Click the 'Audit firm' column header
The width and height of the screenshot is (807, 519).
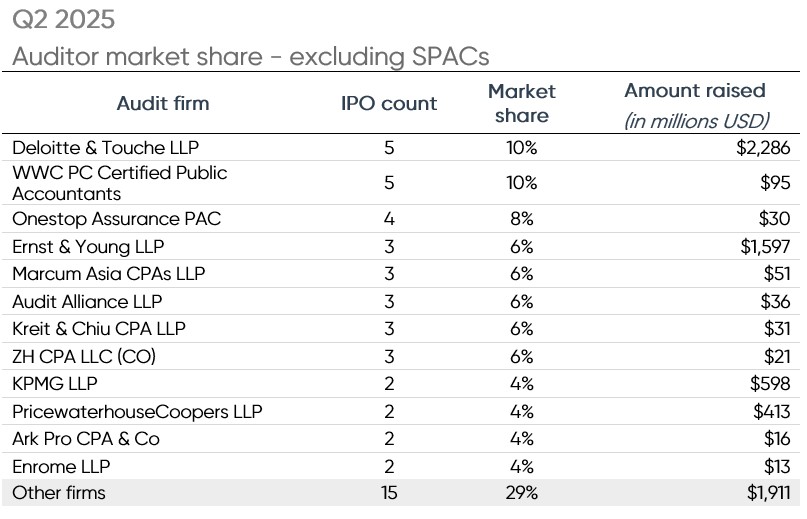(x=163, y=104)
